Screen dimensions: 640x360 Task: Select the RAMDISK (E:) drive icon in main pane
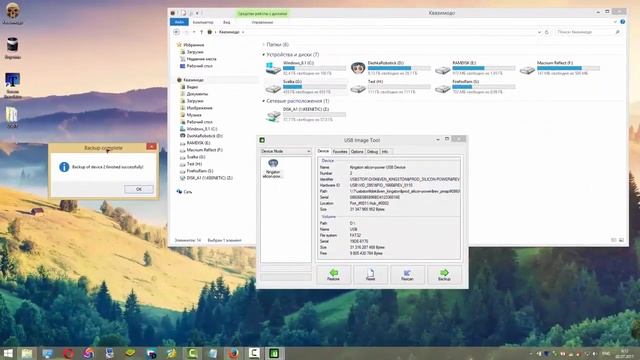[x=442, y=69]
